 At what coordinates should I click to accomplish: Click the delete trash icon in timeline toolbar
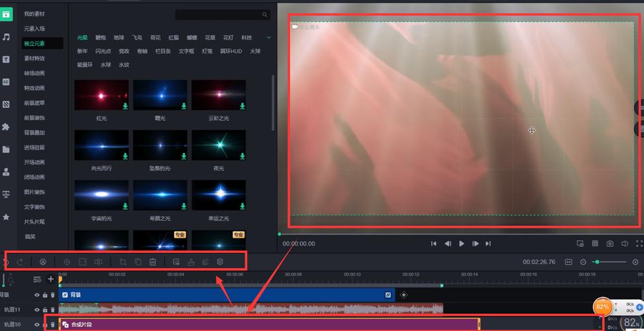pyautogui.click(x=153, y=262)
